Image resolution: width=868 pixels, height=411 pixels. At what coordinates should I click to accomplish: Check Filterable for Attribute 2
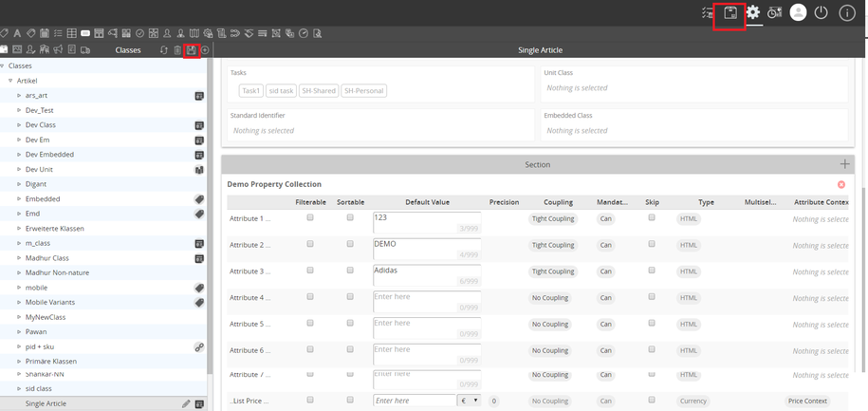(310, 244)
